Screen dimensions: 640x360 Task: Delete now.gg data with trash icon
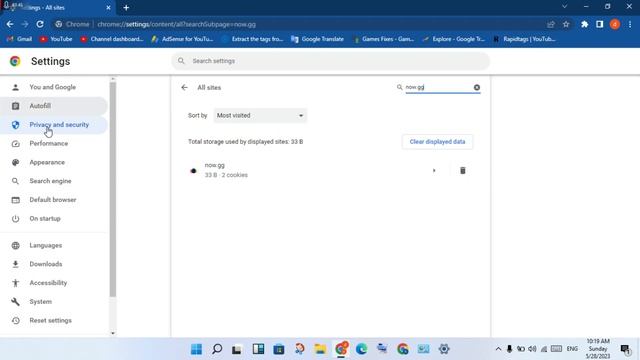point(462,171)
